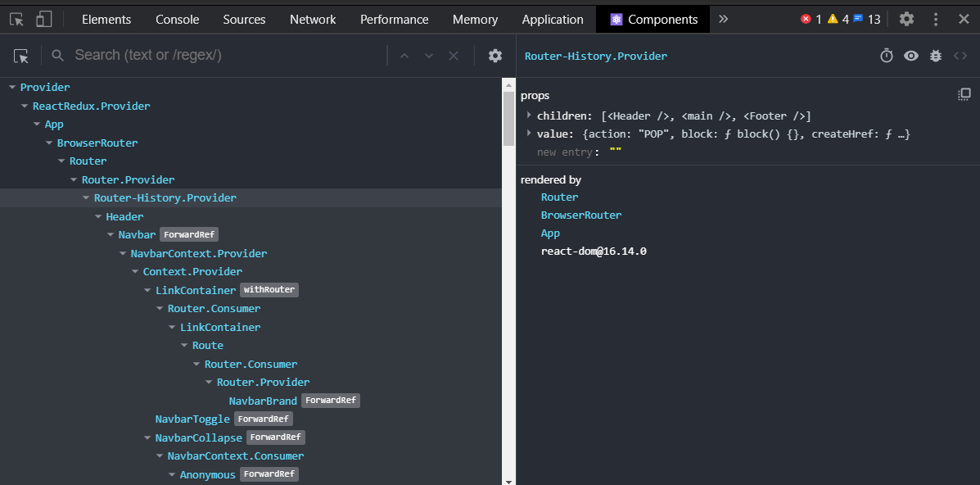Log component data with the bug icon
The image size is (980, 485).
click(936, 56)
